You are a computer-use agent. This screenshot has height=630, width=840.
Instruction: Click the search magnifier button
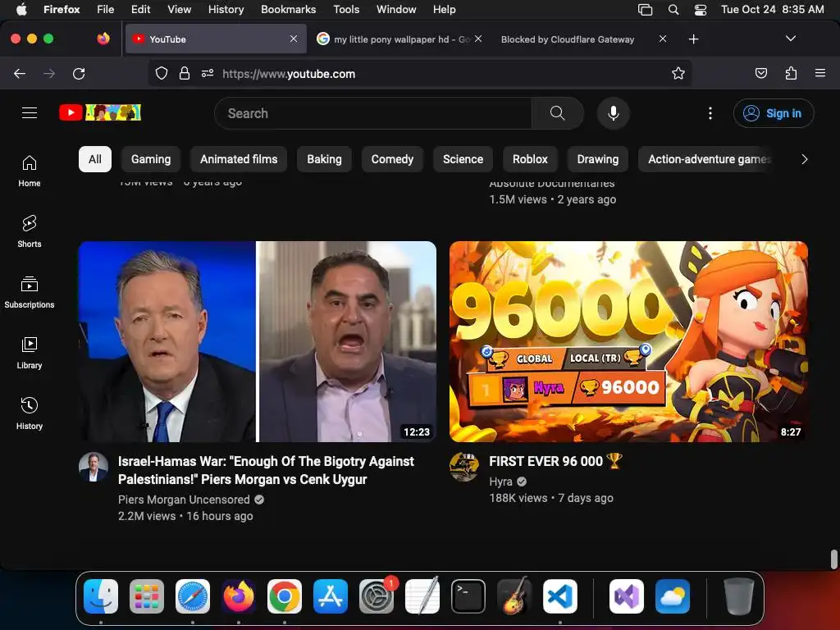pyautogui.click(x=557, y=113)
